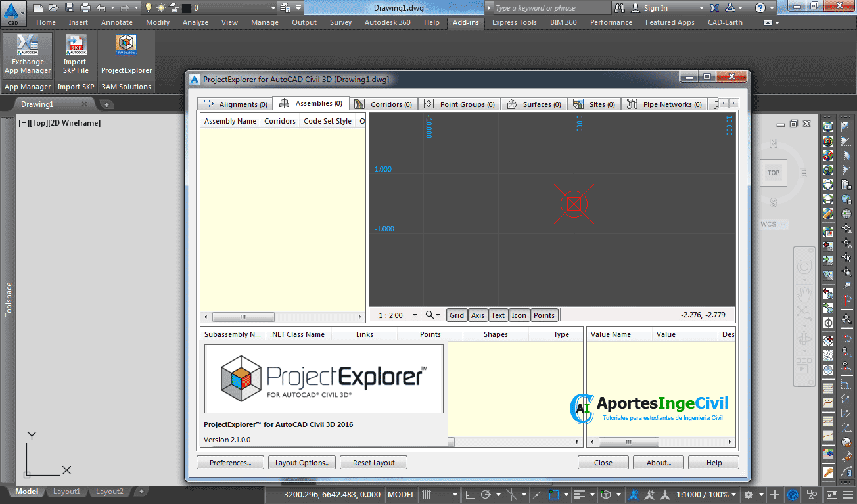Click the keyword search input field
857x504 pixels.
click(552, 8)
